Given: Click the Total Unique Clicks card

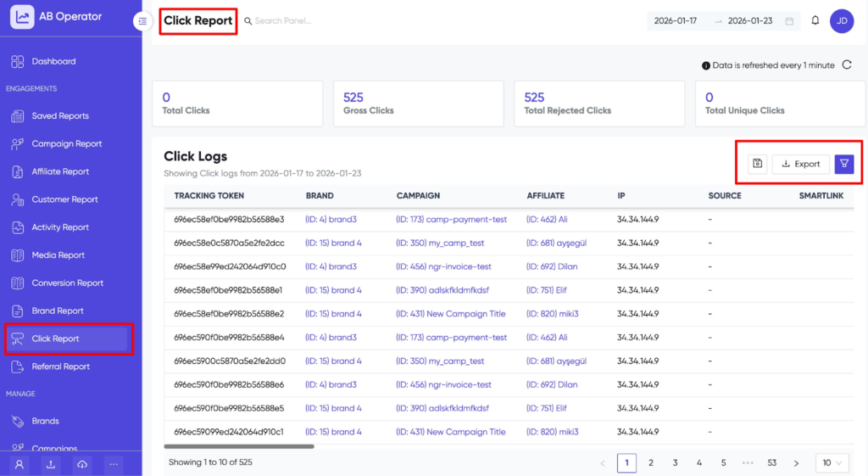Looking at the screenshot, I should click(781, 104).
